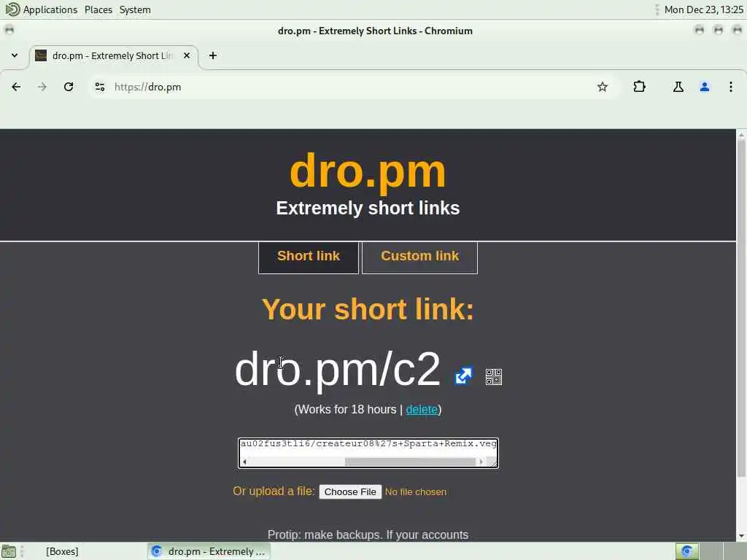Click the dro.pm/c2 short link text
Image resolution: width=747 pixels, height=560 pixels.
click(x=337, y=369)
